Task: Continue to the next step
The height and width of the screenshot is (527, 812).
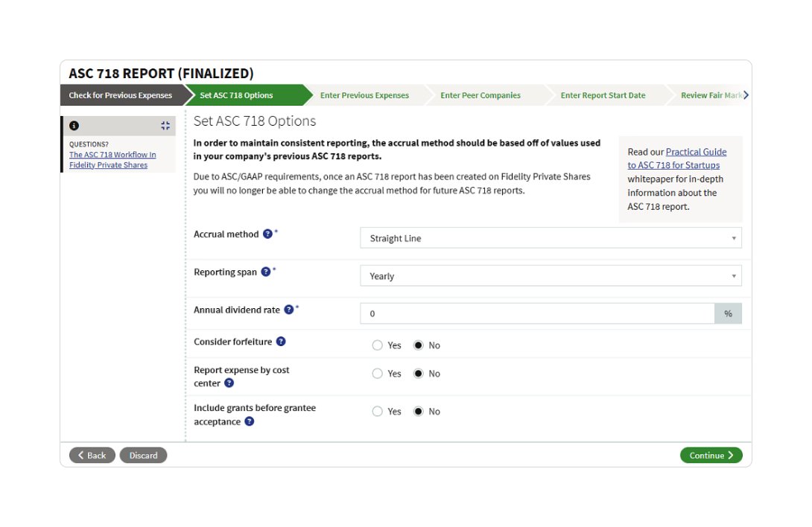Action: tap(711, 456)
